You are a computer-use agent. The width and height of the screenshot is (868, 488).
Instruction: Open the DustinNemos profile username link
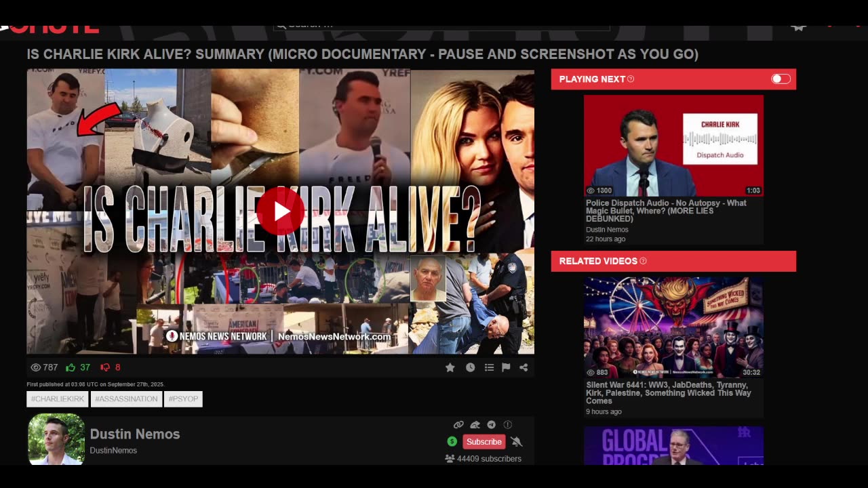point(113,451)
